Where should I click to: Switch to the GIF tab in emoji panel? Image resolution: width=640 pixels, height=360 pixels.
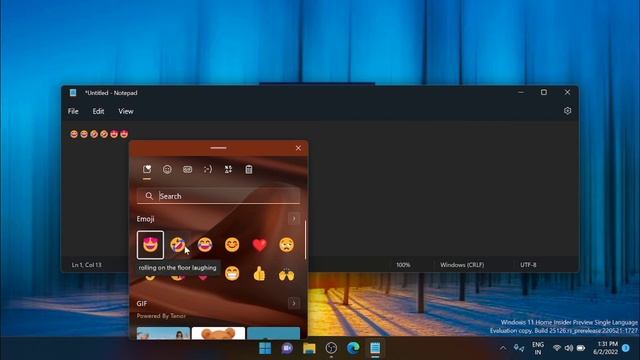187,169
